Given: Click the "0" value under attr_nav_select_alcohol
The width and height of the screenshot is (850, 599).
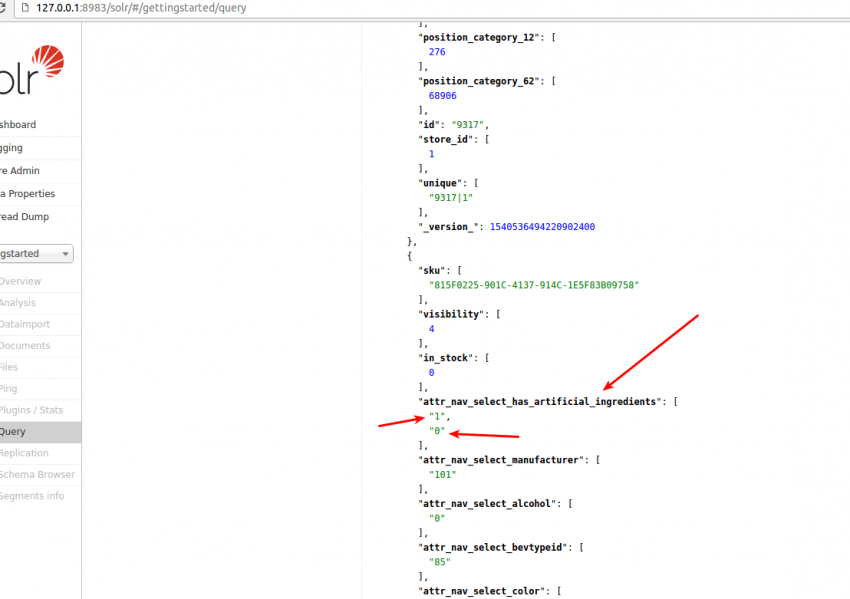Looking at the screenshot, I should pos(437,518).
